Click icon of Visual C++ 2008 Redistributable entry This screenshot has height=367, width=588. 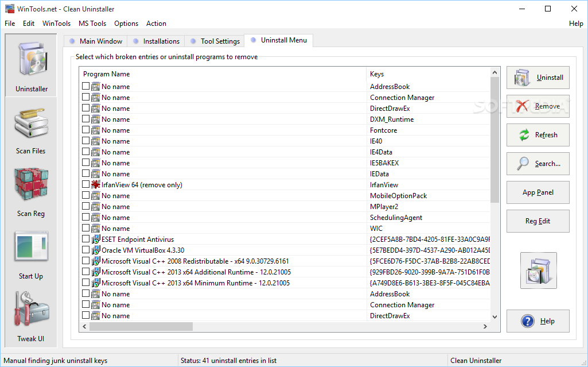point(96,261)
